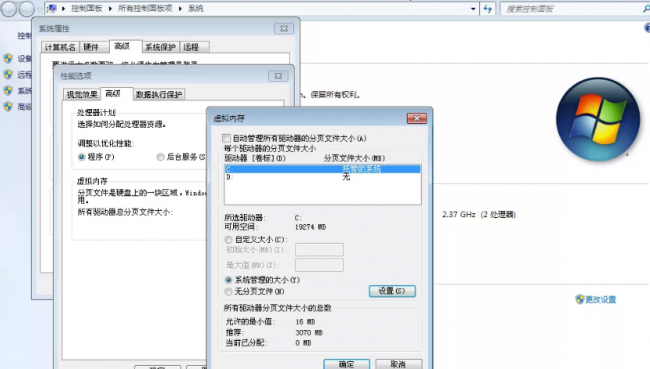
Task: Open 计算机名 tab in system properties
Action: tap(60, 47)
